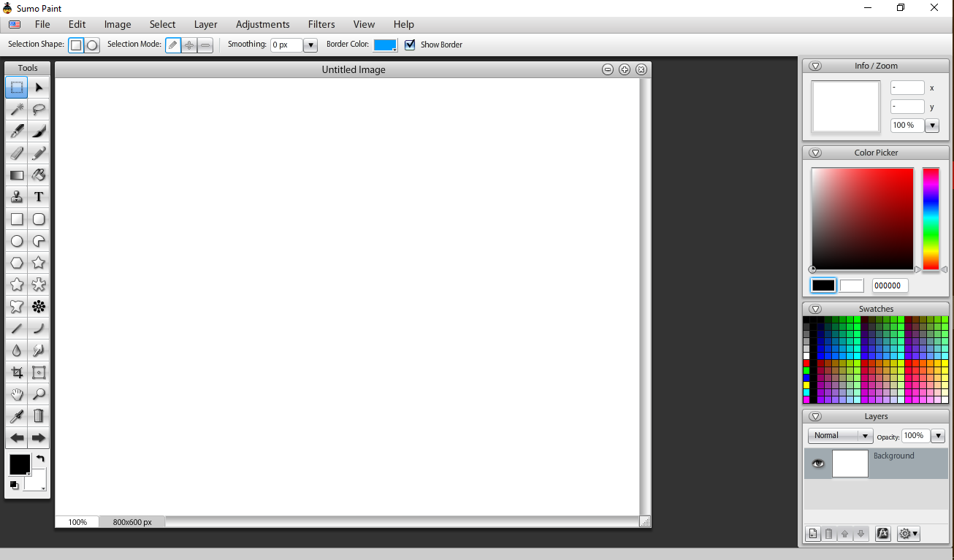
Task: Select the Magic Wand tool
Action: 17,110
